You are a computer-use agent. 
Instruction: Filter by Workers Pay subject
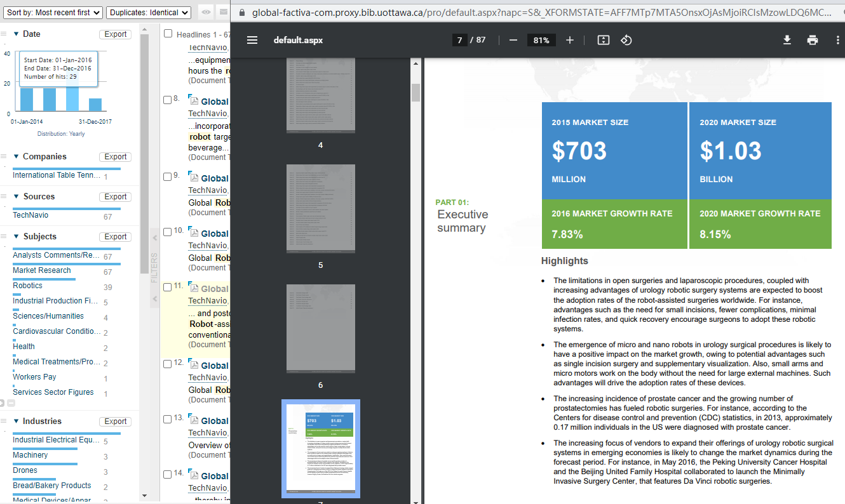35,377
